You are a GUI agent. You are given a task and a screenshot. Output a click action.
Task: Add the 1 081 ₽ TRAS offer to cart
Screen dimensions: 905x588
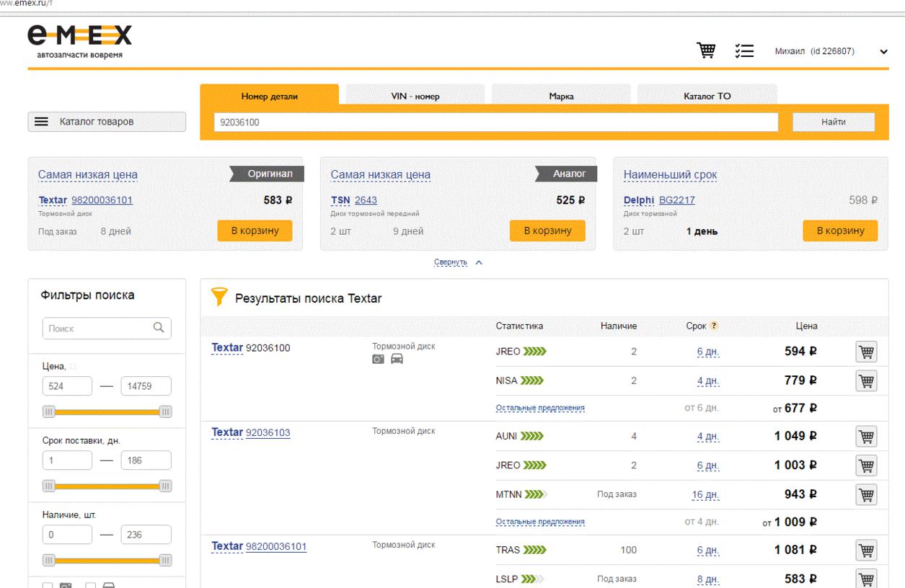(x=866, y=550)
